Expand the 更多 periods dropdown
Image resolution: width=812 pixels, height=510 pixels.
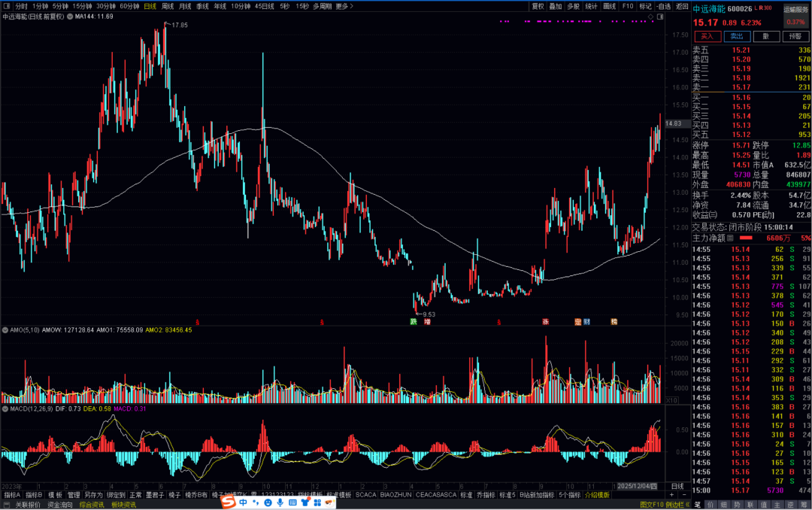[344, 6]
